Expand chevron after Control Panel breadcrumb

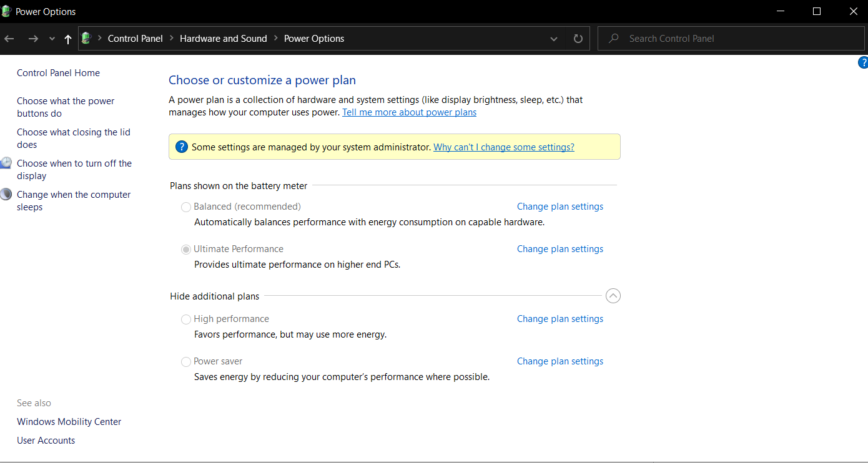click(x=171, y=39)
